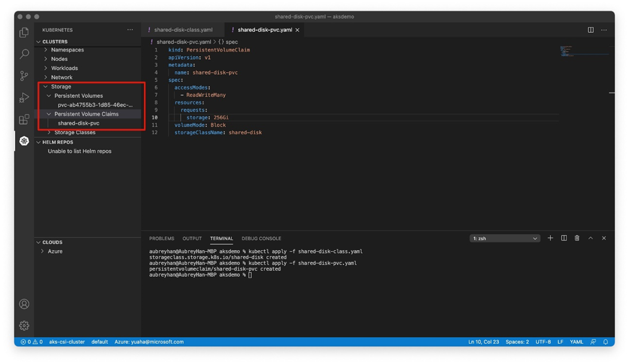Open the Accounts icon in activity bar
Screen dimensions: 629x364
click(x=24, y=304)
